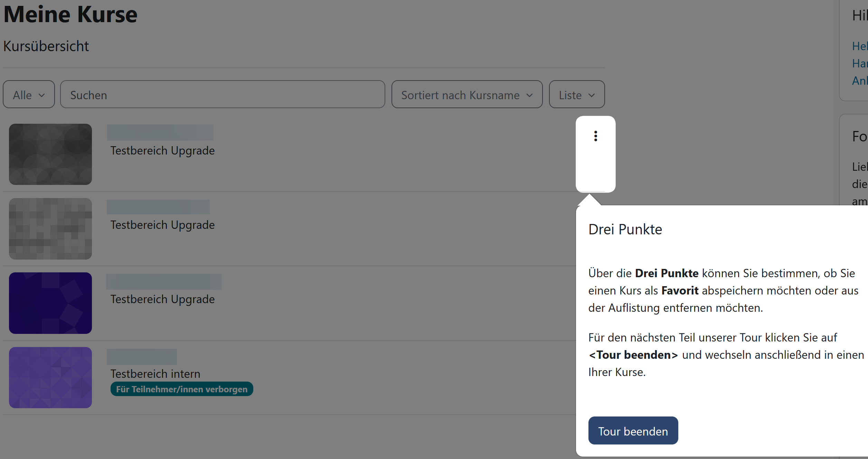The image size is (868, 459).
Task: Click the Für Teilnehmer/innen verborgen badge
Action: coord(182,389)
